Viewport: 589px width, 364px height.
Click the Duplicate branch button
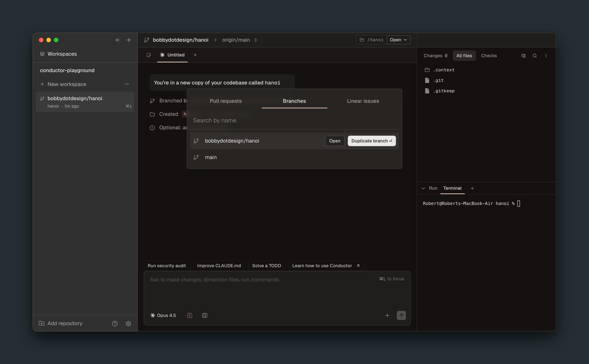tap(371, 141)
